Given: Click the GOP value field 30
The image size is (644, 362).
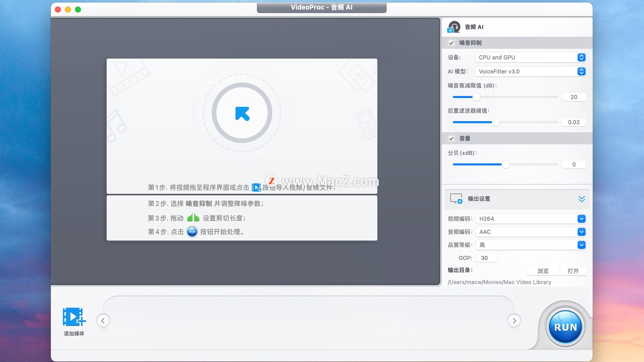Looking at the screenshot, I should (x=486, y=258).
